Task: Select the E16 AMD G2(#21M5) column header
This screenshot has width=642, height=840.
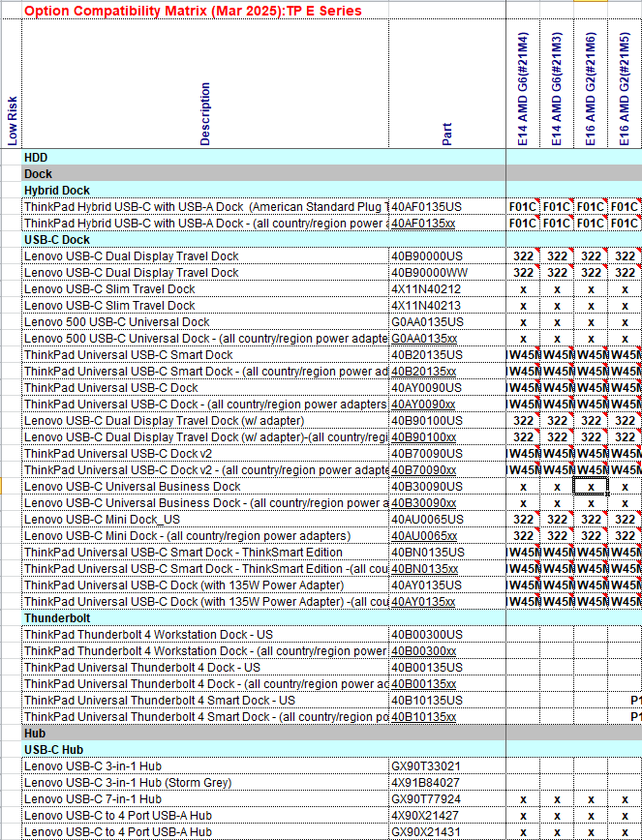Action: click(625, 89)
